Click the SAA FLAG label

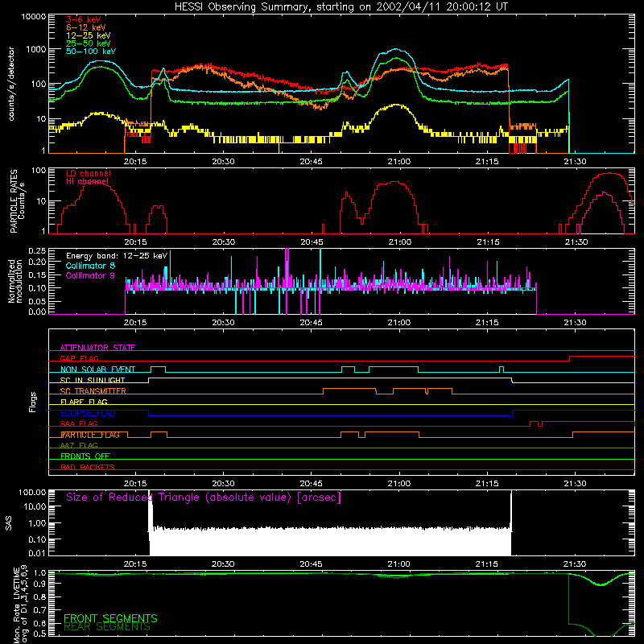click(79, 423)
